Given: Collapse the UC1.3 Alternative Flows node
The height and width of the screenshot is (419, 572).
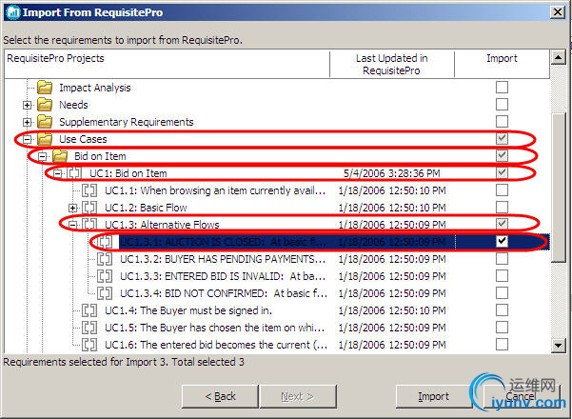Looking at the screenshot, I should [x=73, y=225].
